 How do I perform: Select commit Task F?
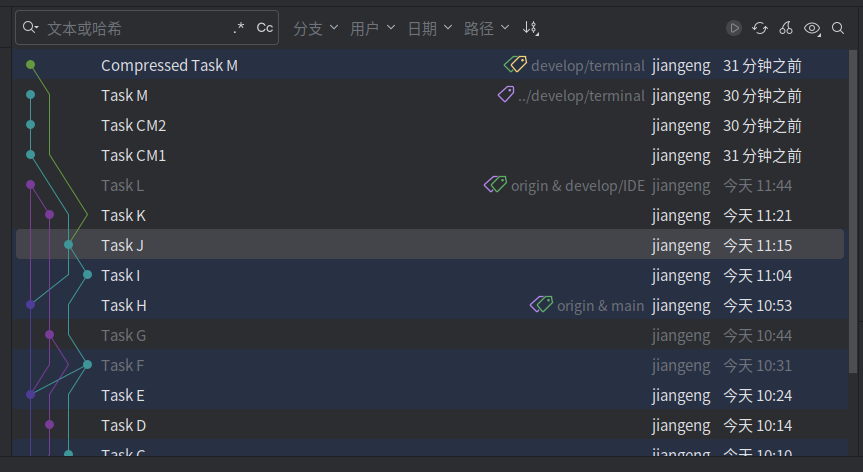430,365
